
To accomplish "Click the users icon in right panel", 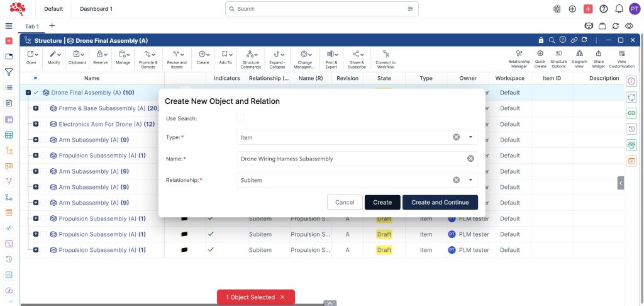I will pos(631,145).
